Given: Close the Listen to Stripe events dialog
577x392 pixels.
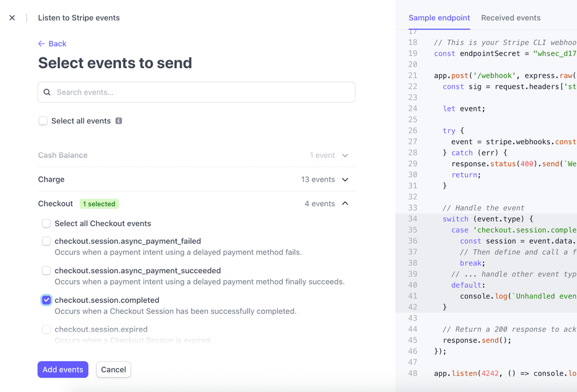Looking at the screenshot, I should [x=12, y=18].
